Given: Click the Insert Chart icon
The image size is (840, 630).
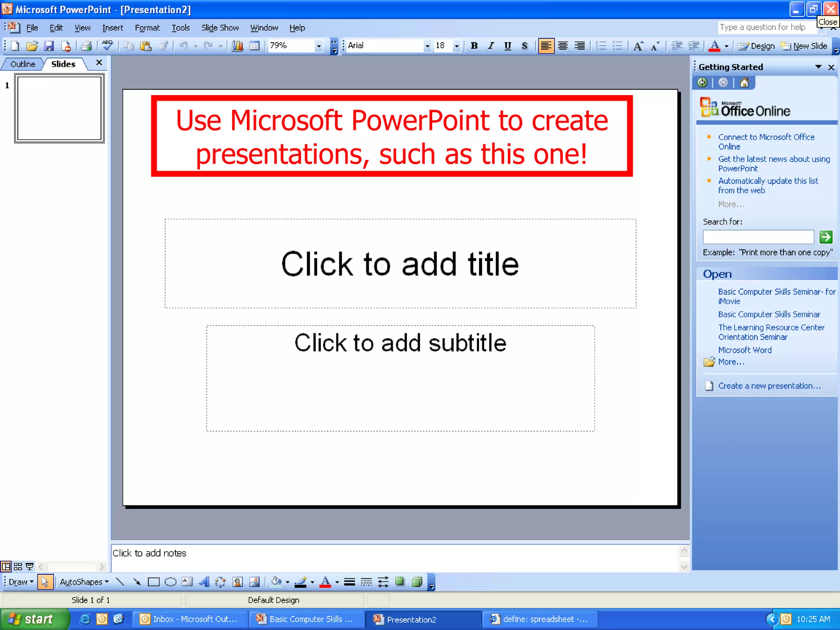Looking at the screenshot, I should pos(237,46).
